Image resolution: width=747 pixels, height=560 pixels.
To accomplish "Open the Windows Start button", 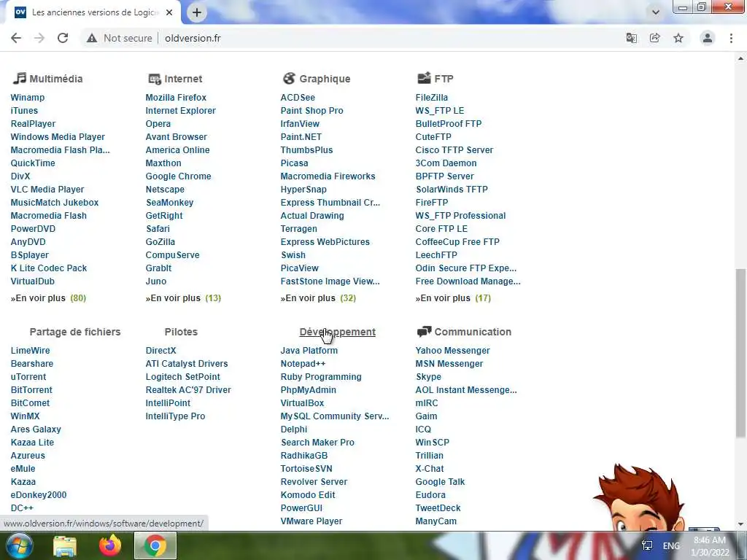I will coord(19,545).
